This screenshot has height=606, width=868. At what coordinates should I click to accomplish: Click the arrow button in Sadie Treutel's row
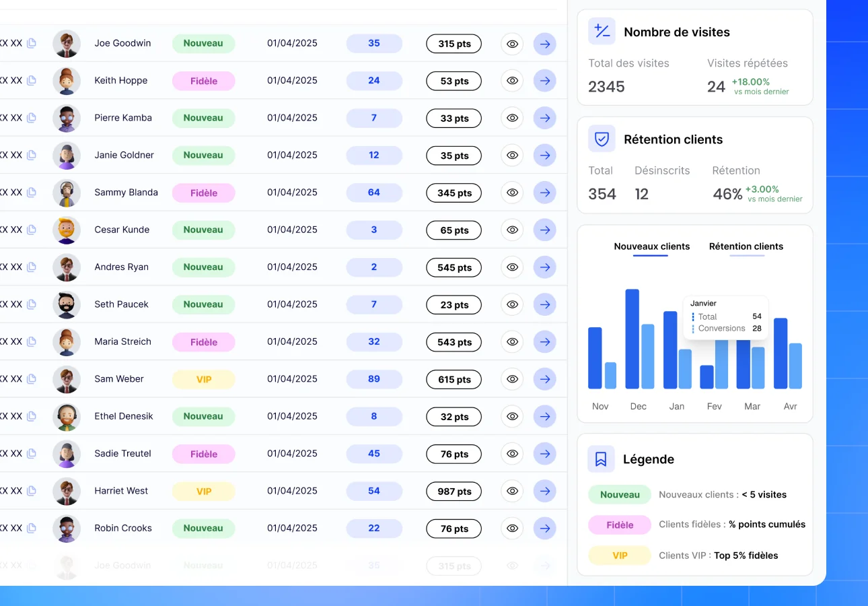[x=545, y=454]
